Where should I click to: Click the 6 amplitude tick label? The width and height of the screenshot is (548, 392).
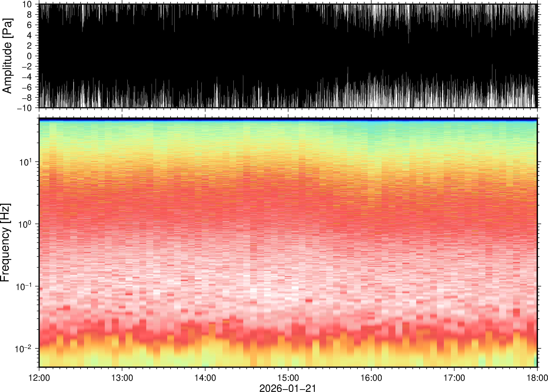click(x=30, y=25)
